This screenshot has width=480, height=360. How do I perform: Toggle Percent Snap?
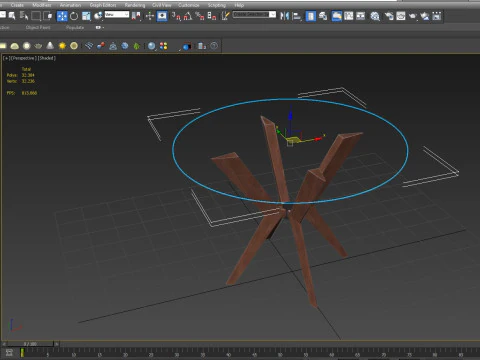pos(200,16)
